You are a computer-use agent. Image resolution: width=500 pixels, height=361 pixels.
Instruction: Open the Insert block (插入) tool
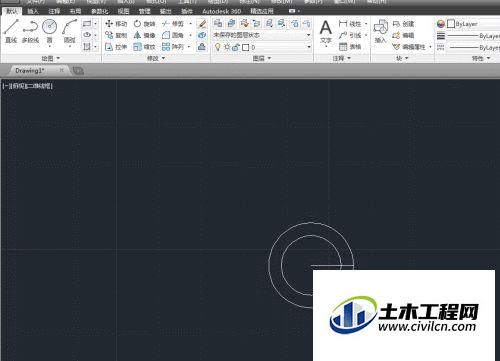click(x=380, y=31)
